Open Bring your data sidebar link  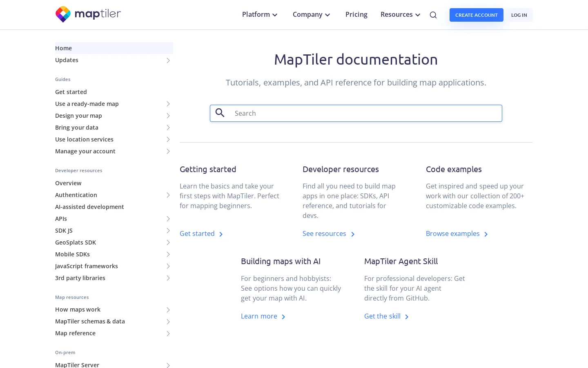77,128
